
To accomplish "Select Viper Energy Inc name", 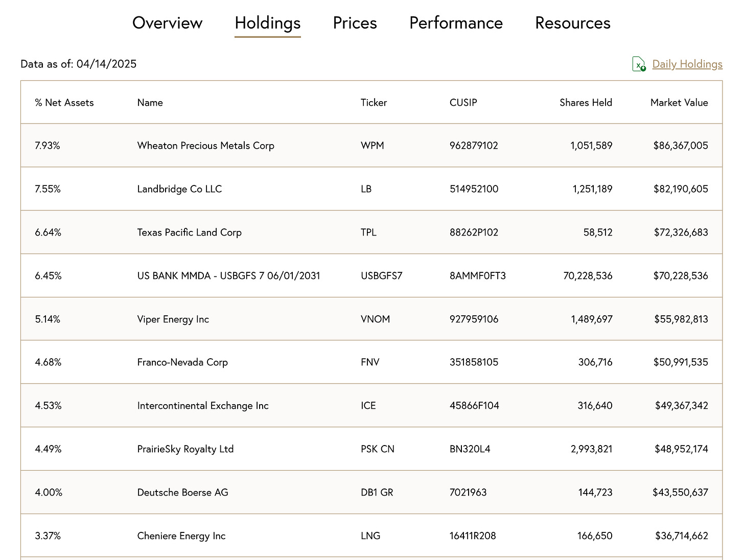I will click(x=173, y=319).
